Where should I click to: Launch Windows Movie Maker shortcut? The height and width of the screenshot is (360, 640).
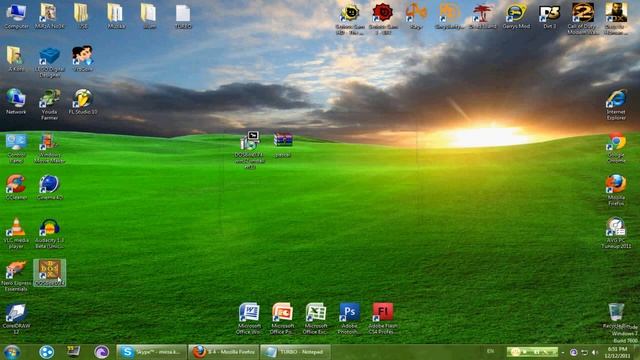(49, 148)
